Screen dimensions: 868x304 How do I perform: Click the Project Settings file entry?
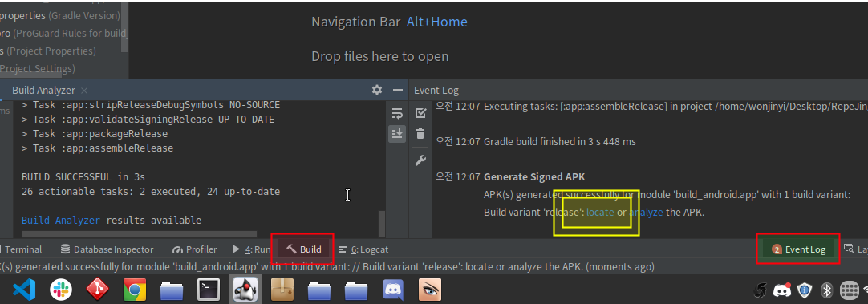(37, 69)
